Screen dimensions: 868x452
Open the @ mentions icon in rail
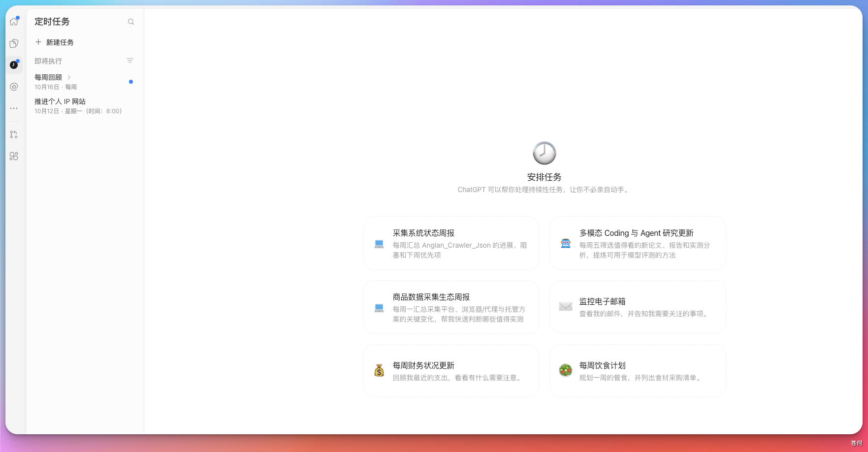point(14,87)
